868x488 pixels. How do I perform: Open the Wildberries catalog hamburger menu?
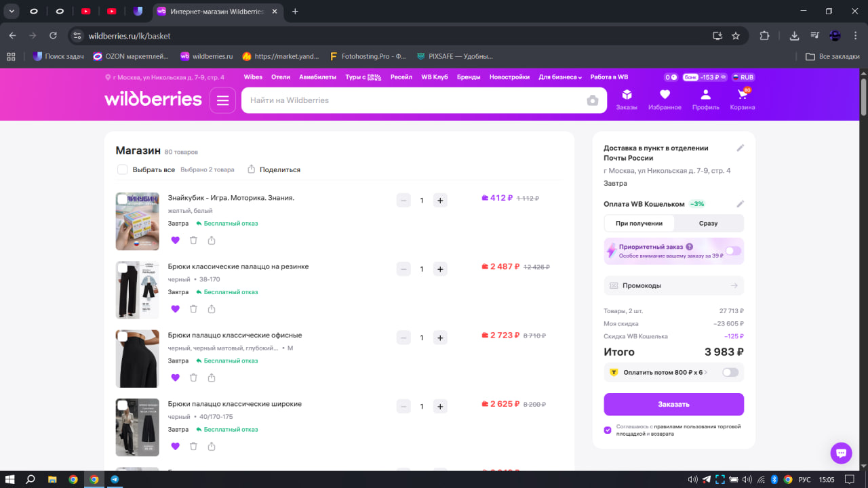coord(222,100)
